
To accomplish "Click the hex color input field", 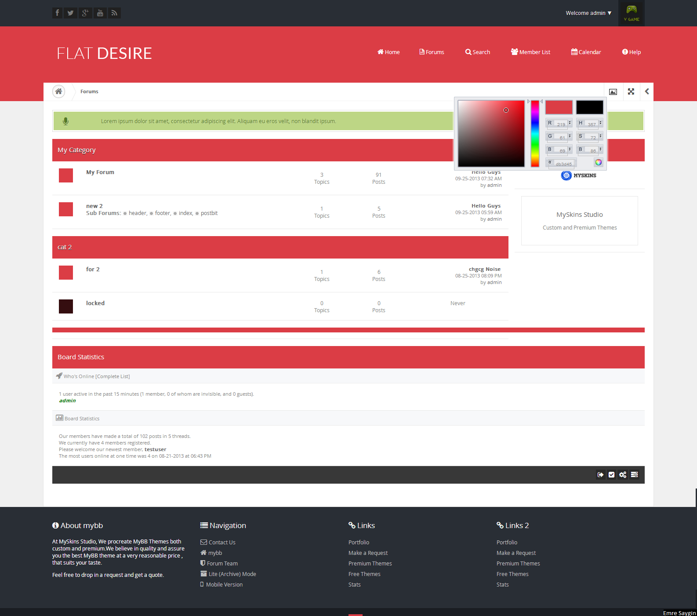I will pos(564,164).
